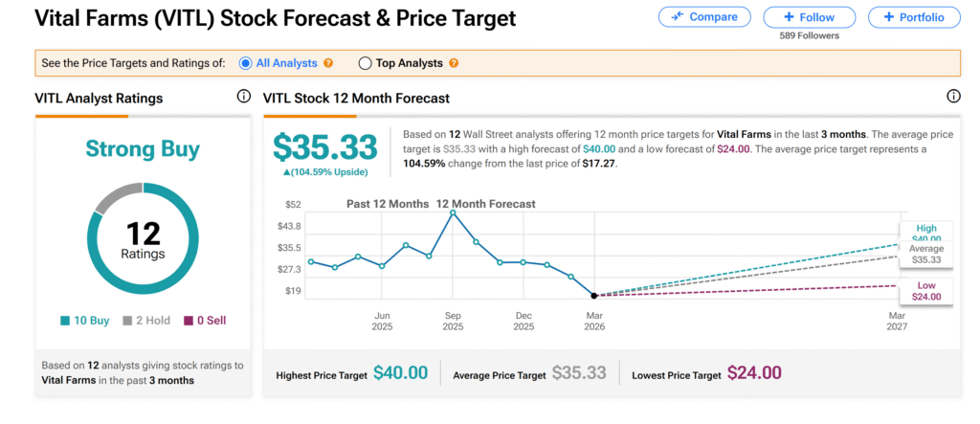Click the teal Buy legend swatch

point(64,322)
